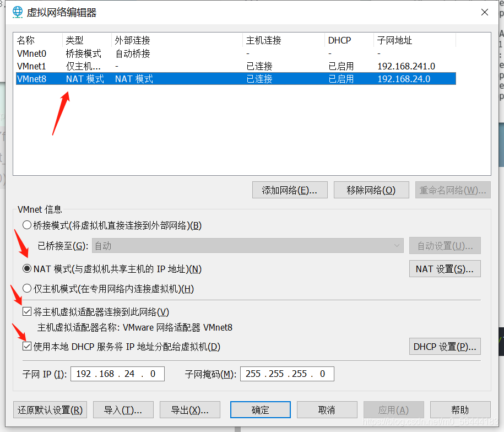Select the NAT 模式 radio button
The height and width of the screenshot is (432, 504).
[27, 268]
